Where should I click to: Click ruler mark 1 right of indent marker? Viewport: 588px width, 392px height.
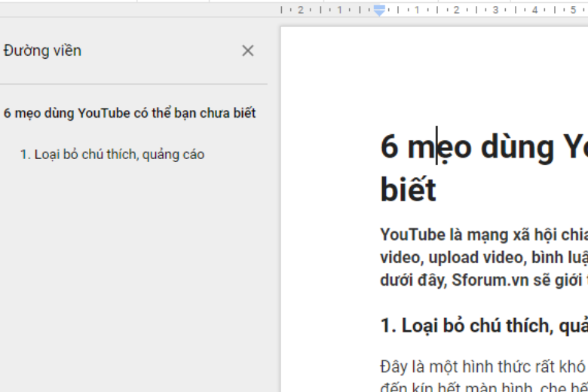pyautogui.click(x=417, y=10)
